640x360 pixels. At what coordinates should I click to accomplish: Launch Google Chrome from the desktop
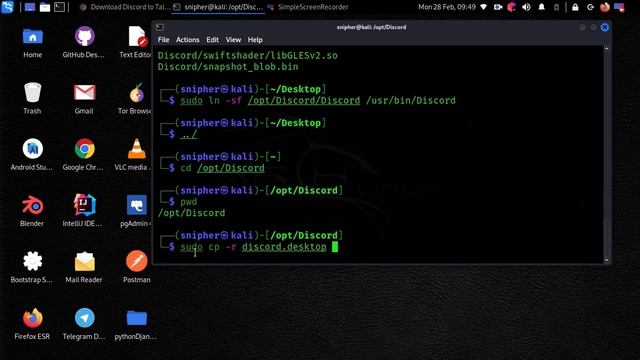(x=84, y=155)
